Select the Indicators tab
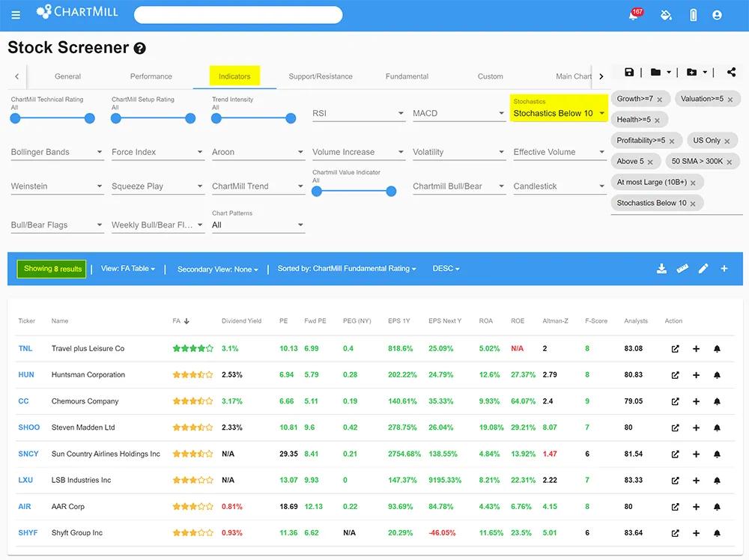This screenshot has height=560, width=749. 234,76
